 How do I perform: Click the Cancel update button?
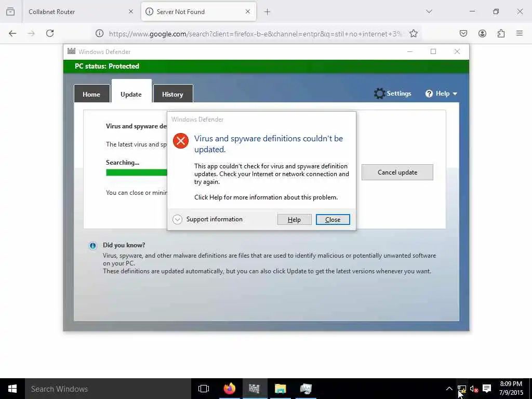click(397, 172)
